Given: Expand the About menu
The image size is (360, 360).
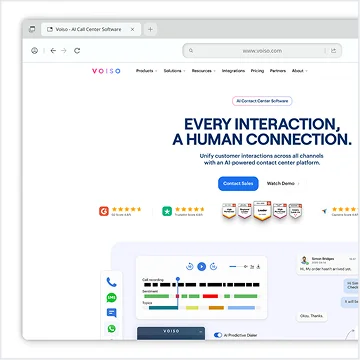Looking at the screenshot, I should 300,71.
